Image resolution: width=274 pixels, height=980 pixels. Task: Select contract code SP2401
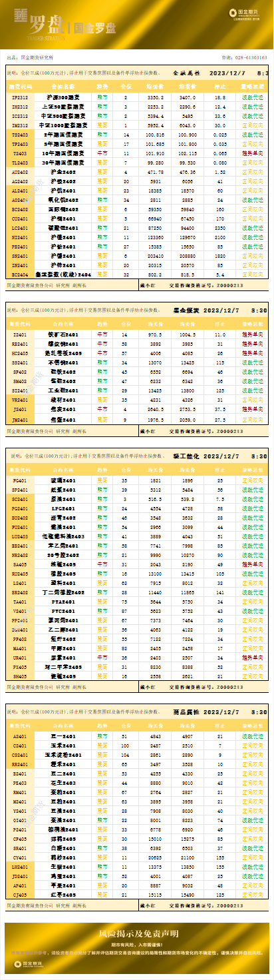[20, 490]
